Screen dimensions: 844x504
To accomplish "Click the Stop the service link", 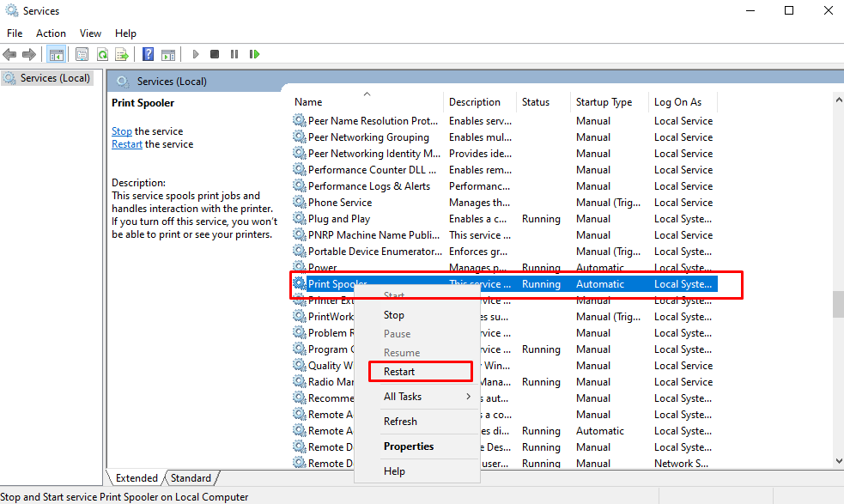I will click(x=121, y=131).
